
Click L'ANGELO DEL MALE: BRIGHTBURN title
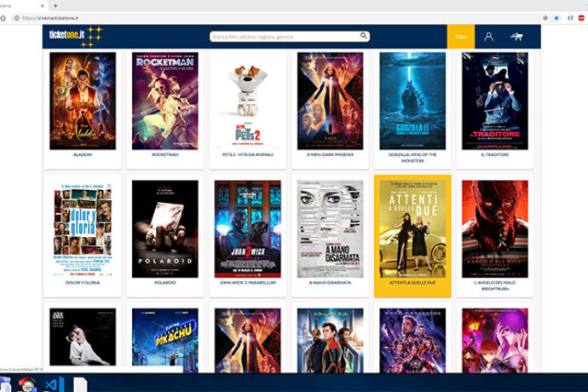pos(495,285)
